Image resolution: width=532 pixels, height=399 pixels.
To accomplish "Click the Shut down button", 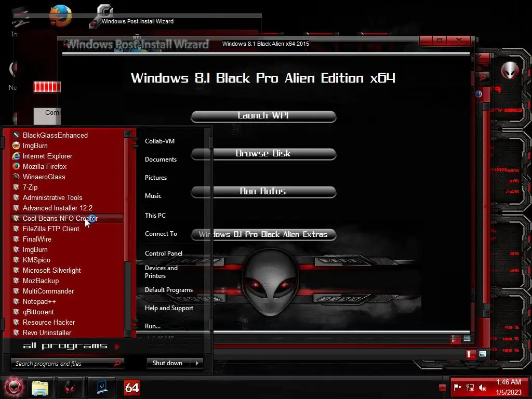I will 168,363.
